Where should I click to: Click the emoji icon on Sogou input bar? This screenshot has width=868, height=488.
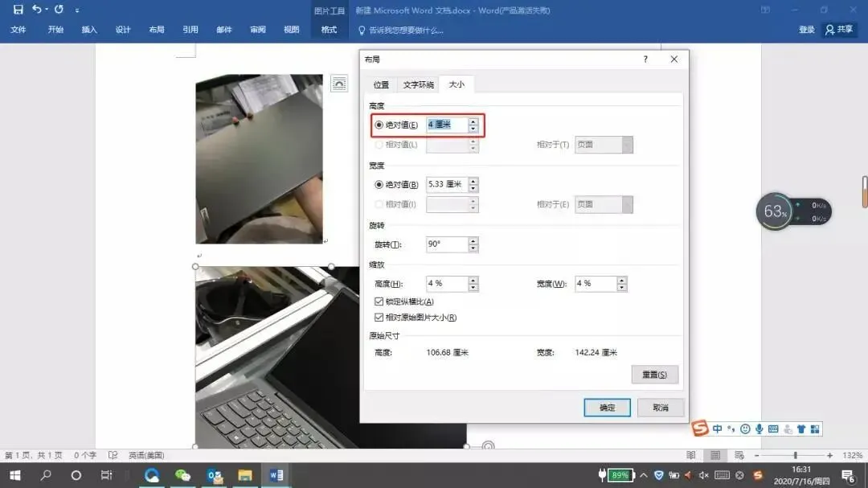[746, 429]
